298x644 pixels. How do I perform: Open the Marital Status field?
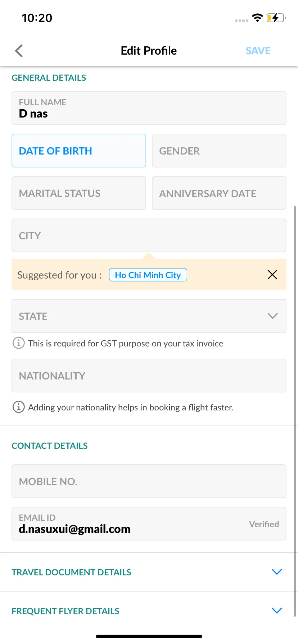click(x=79, y=193)
